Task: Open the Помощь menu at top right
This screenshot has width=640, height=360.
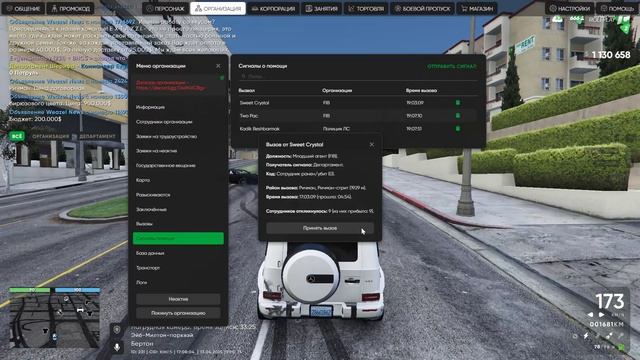Action: coord(617,9)
